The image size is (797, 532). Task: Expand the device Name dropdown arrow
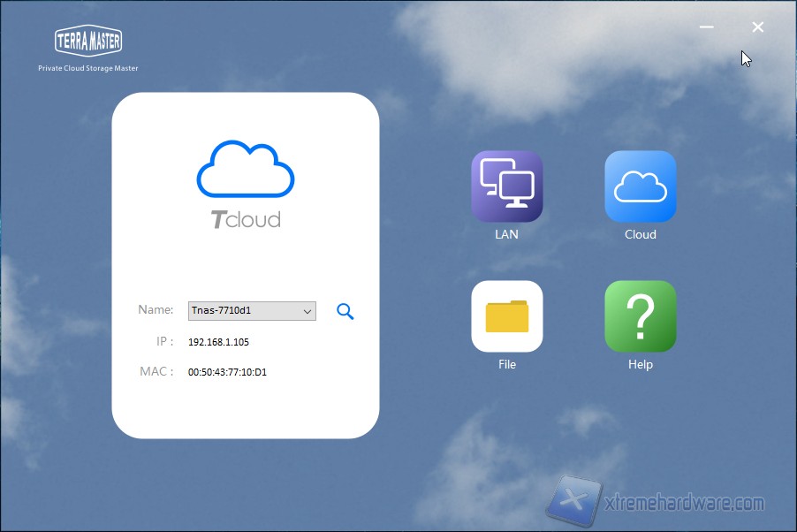(307, 311)
